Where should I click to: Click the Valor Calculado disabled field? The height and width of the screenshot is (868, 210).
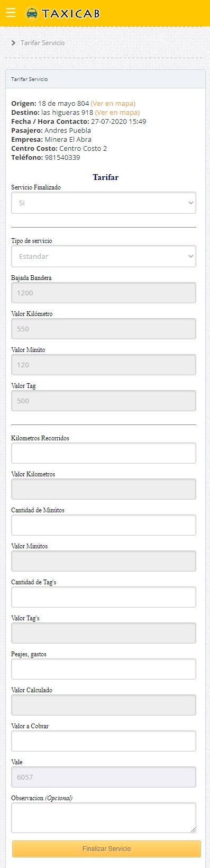[x=104, y=705]
